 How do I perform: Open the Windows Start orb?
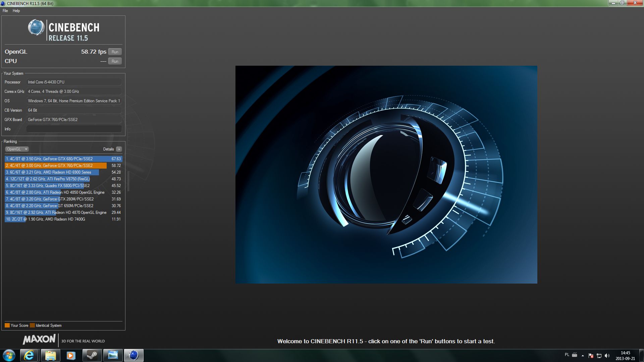[x=9, y=355]
